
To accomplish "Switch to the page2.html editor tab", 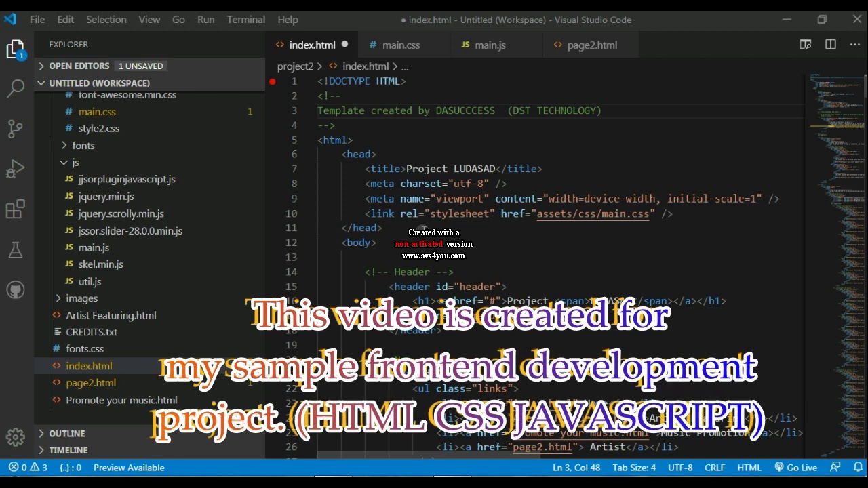I will [x=592, y=45].
